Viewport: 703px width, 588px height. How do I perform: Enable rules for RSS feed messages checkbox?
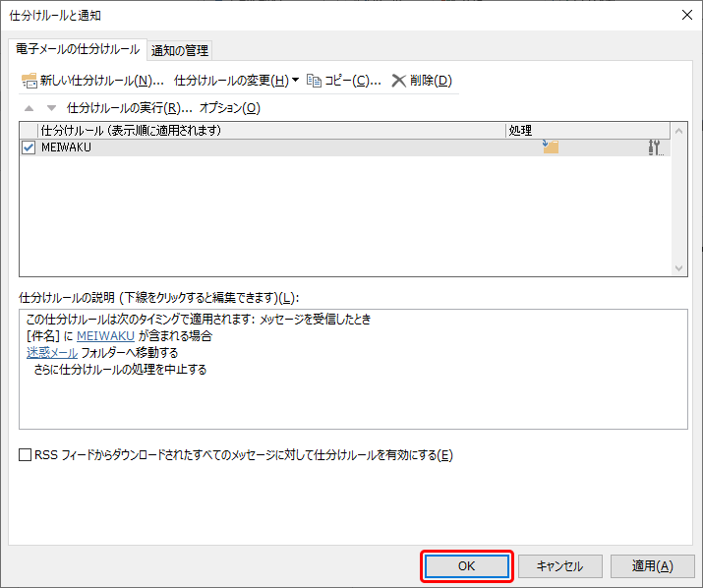26,455
